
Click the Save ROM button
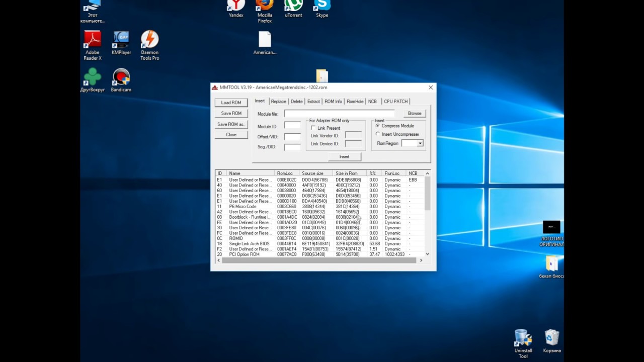(231, 113)
